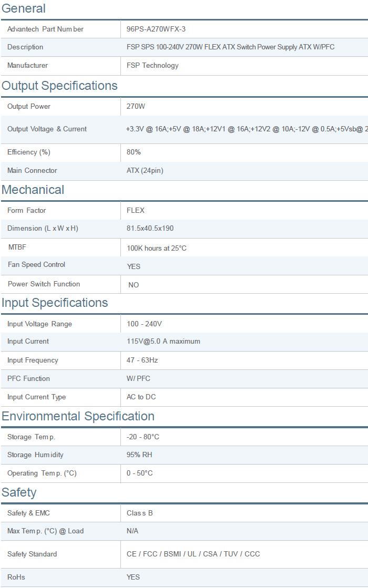Click the Environmental Specification heading
This screenshot has height=588, width=368.
coord(78,416)
